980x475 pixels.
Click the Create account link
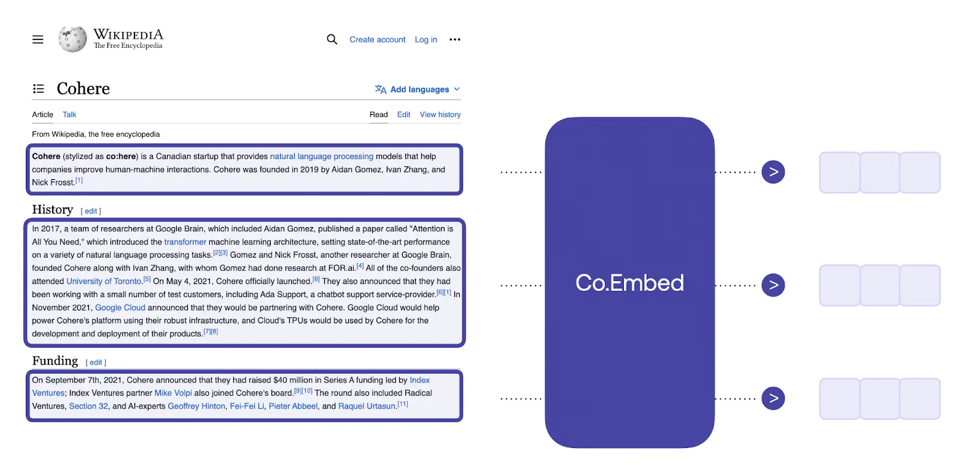pyautogui.click(x=378, y=40)
